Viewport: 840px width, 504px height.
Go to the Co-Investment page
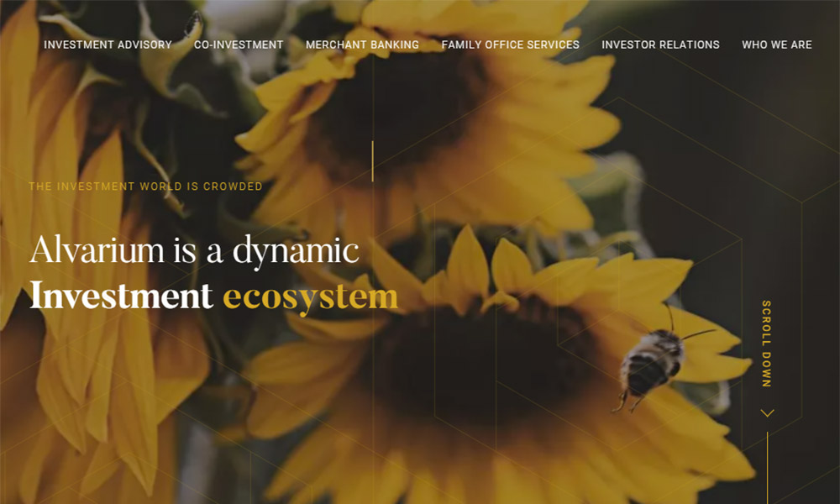(239, 45)
